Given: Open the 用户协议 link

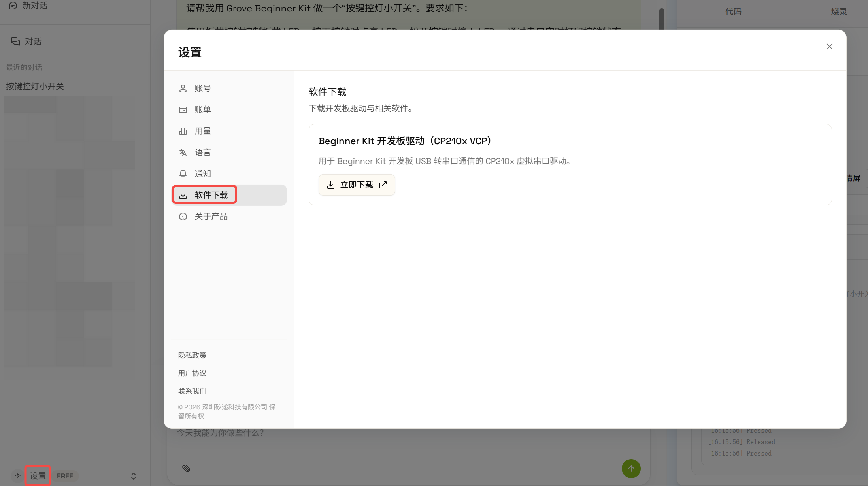Looking at the screenshot, I should (192, 373).
